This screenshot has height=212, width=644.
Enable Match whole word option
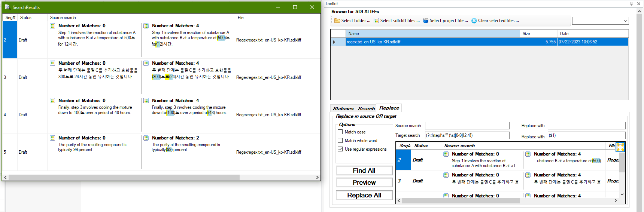coord(340,141)
